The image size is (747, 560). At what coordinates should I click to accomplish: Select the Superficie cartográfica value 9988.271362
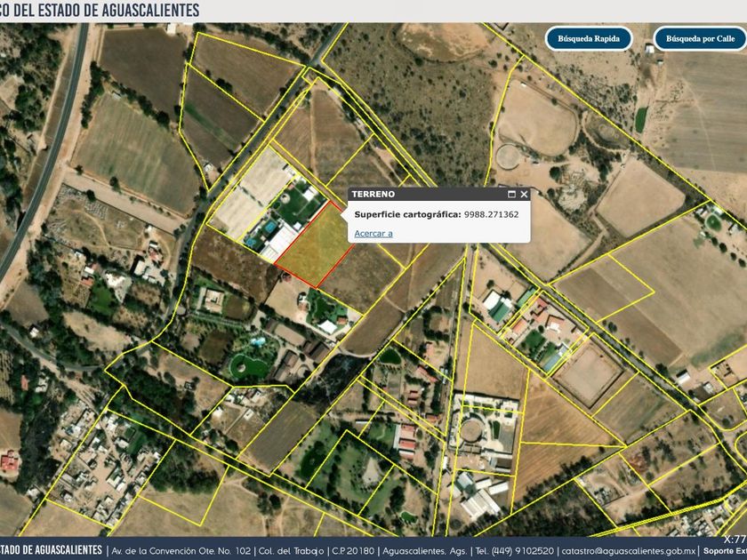491,214
